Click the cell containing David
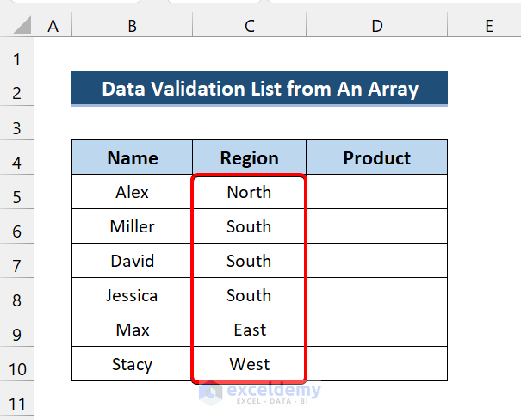Screen dimensions: 521x420 [132, 261]
